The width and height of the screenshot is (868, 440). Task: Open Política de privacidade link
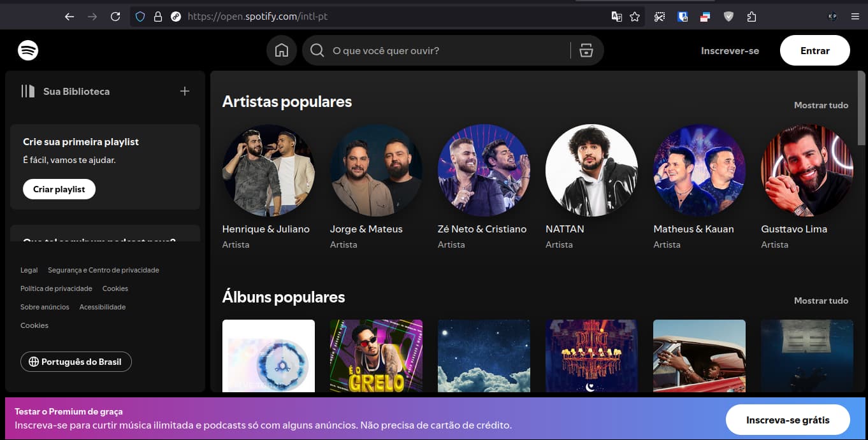pyautogui.click(x=56, y=288)
